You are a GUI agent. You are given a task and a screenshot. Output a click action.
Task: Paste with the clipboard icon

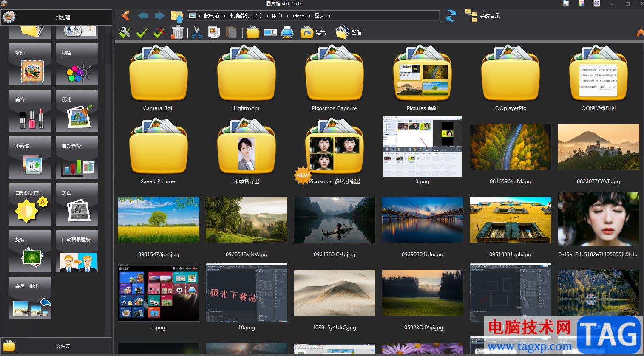[x=231, y=32]
